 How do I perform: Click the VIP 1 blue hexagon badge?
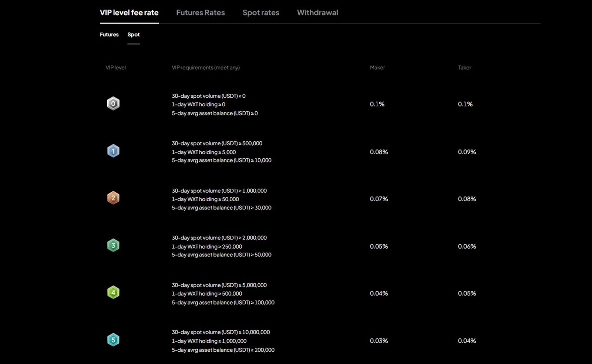click(113, 151)
